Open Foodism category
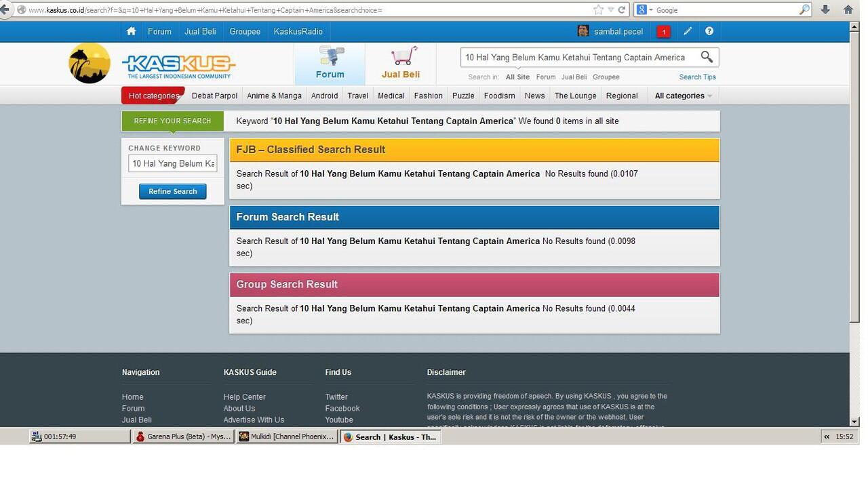This screenshot has height=488, width=868. click(500, 96)
